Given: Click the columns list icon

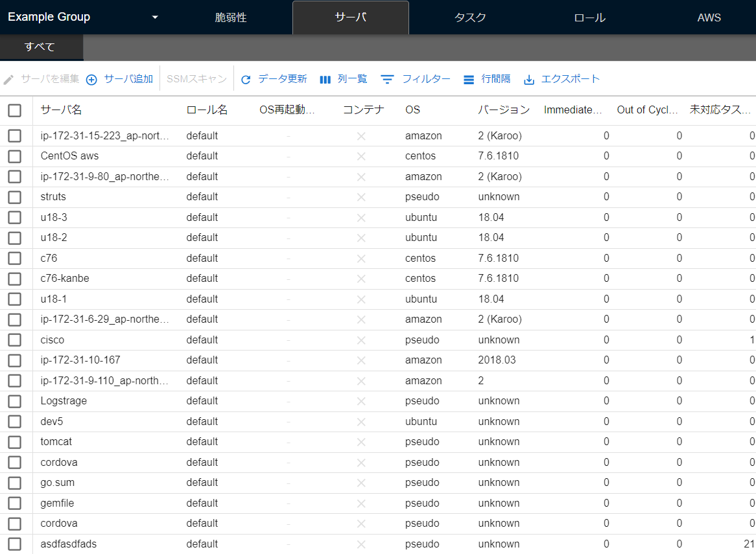Looking at the screenshot, I should click(x=325, y=80).
